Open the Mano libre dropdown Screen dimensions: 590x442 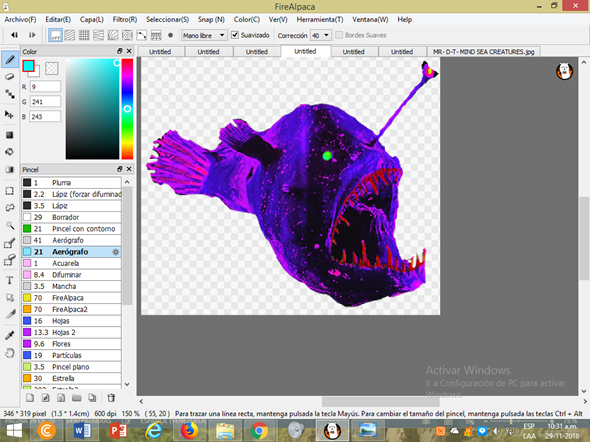click(204, 35)
